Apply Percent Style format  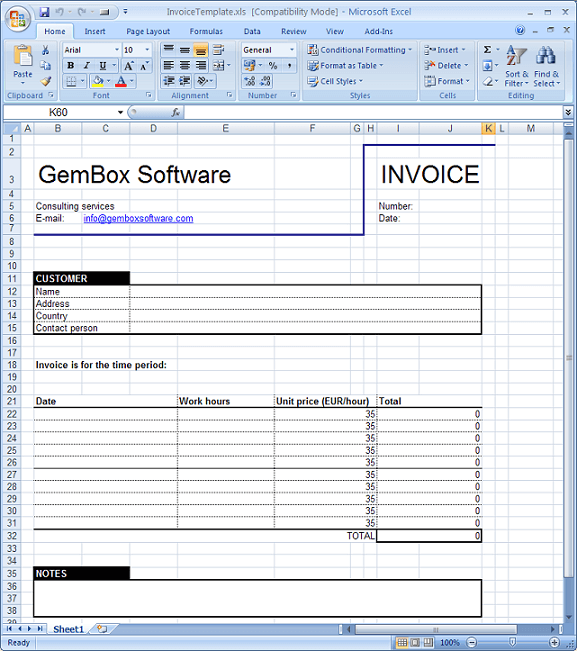[273, 66]
